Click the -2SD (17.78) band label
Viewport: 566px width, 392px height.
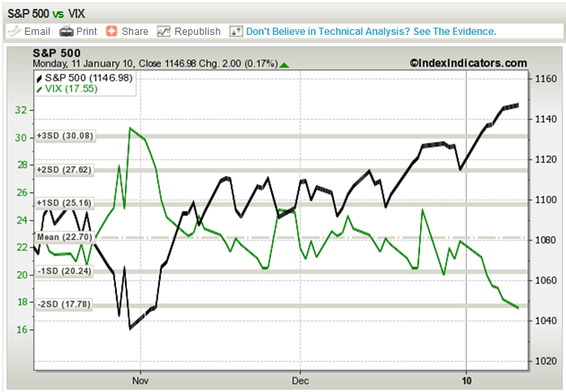pos(64,304)
